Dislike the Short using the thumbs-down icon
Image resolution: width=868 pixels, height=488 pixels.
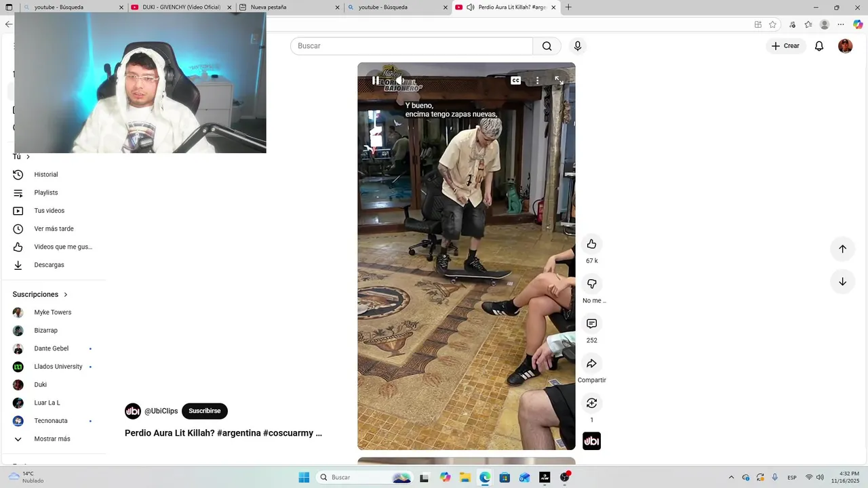591,284
